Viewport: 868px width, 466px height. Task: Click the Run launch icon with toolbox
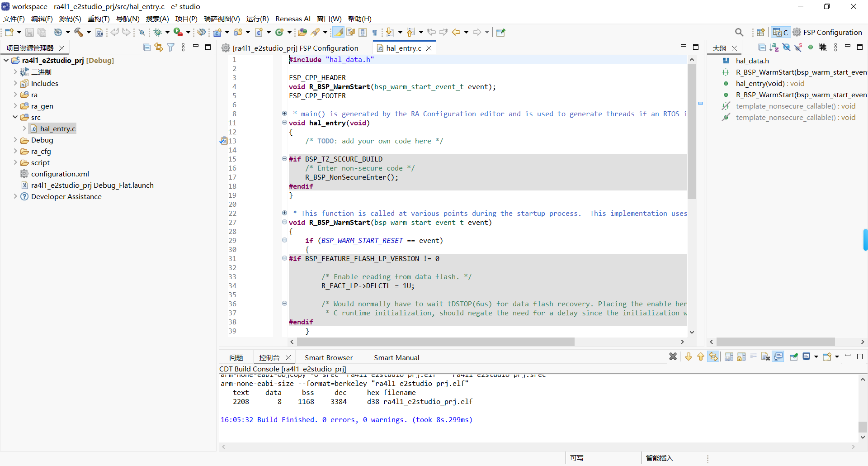178,32
